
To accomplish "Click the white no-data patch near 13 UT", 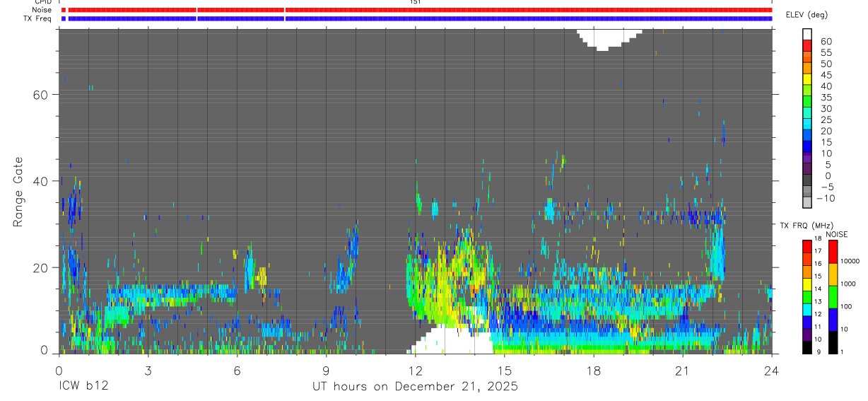I will 452,341.
